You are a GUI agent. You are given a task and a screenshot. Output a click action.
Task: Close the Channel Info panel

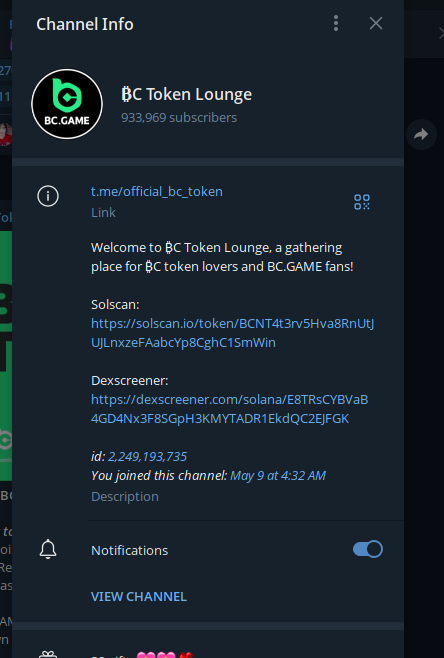pyautogui.click(x=376, y=24)
